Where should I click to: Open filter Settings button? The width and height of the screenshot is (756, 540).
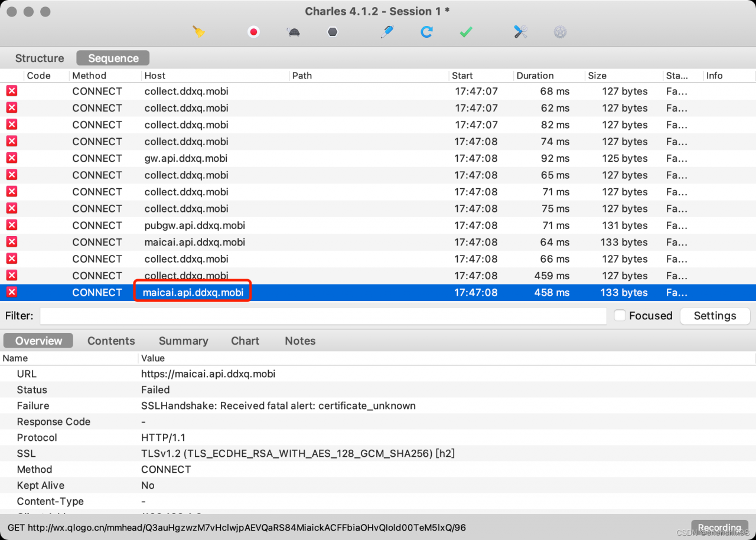coord(715,316)
